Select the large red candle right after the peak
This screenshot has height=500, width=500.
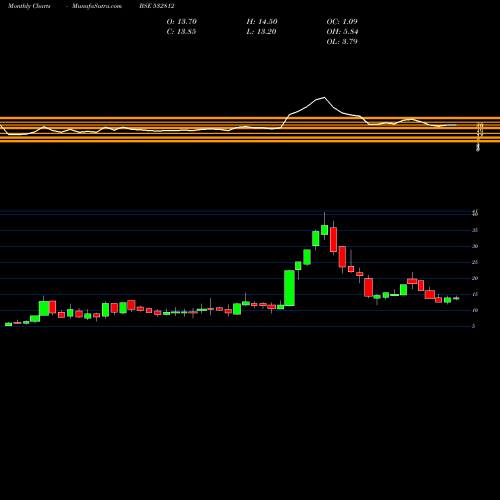click(x=333, y=240)
